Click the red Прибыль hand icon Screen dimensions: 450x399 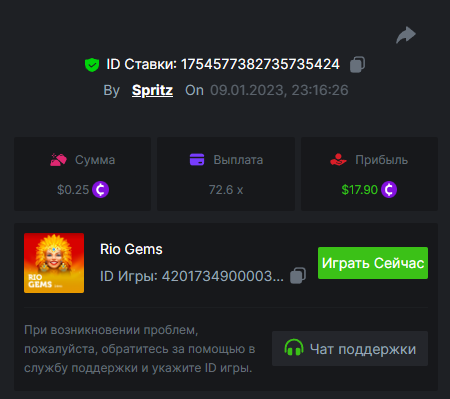[338, 160]
